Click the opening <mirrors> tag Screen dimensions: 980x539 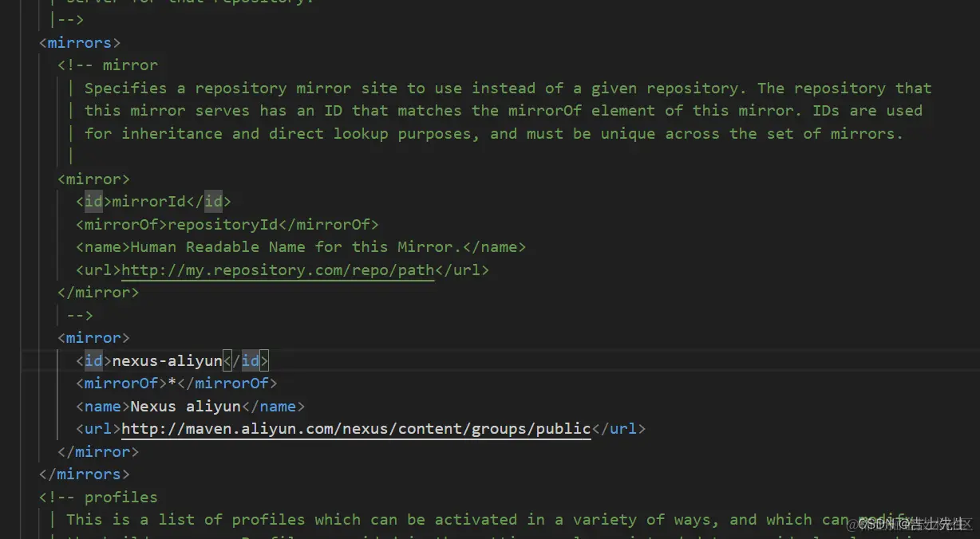(x=80, y=42)
